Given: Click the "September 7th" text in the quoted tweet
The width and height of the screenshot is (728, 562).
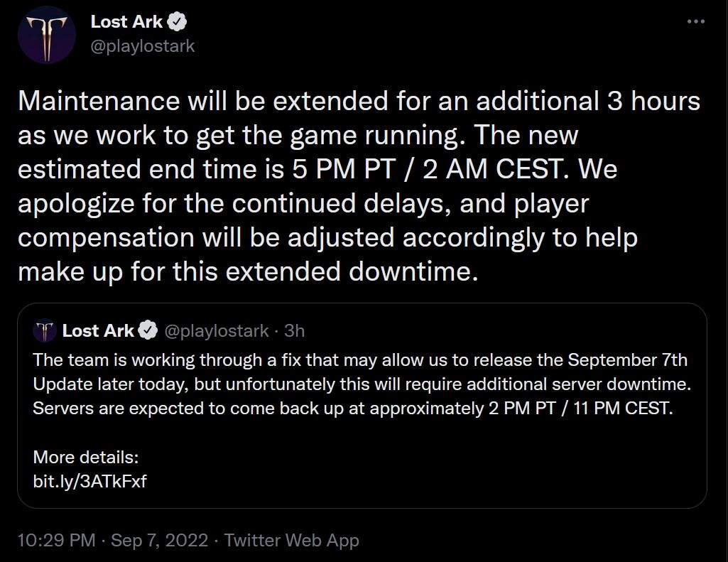Looking at the screenshot, I should pyautogui.click(x=627, y=360).
